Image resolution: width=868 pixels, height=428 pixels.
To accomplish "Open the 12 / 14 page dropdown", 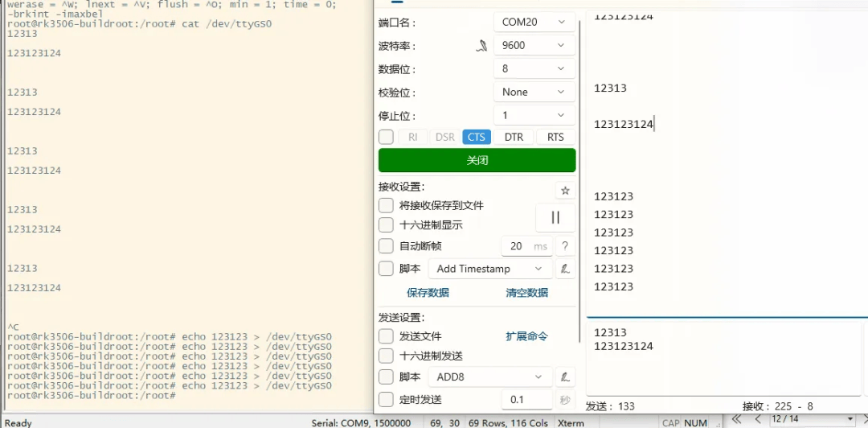I will 813,419.
